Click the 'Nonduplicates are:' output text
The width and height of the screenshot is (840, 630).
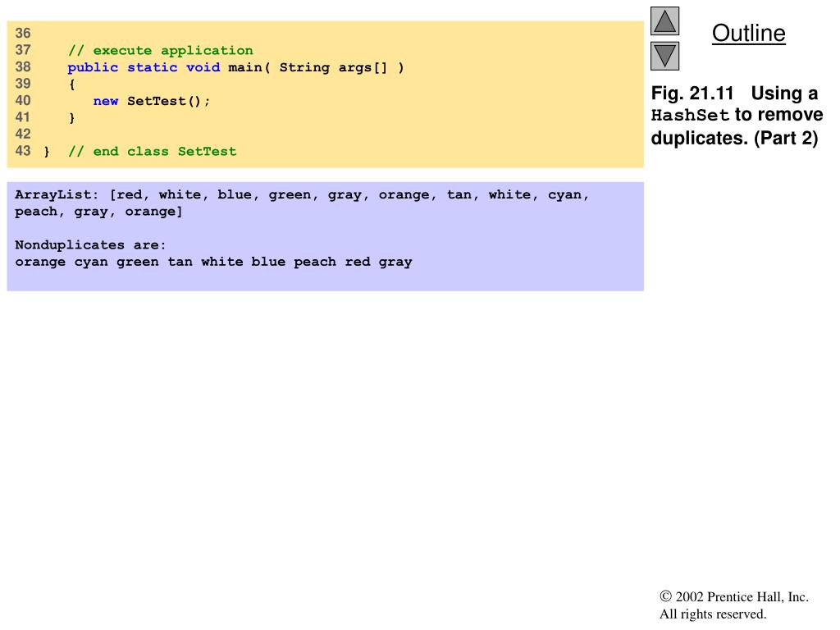[x=90, y=244]
